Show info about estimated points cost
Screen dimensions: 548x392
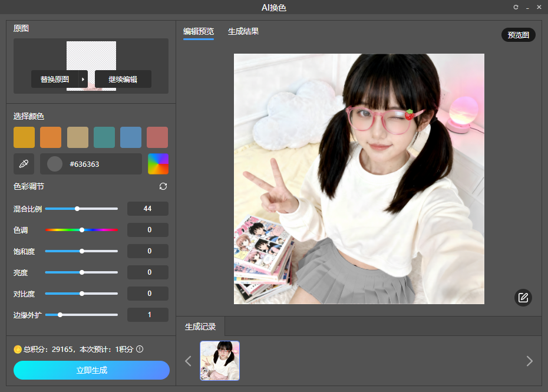(x=140, y=349)
